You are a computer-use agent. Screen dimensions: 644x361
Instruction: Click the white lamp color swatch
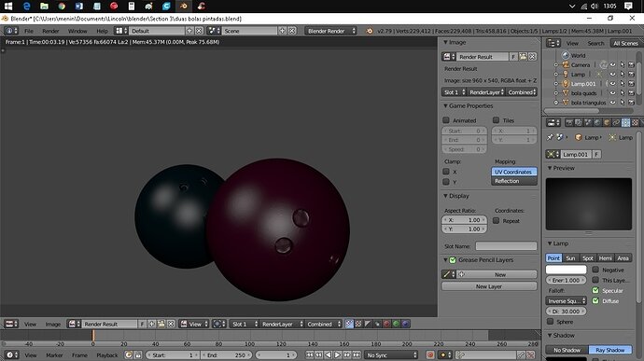pos(566,270)
